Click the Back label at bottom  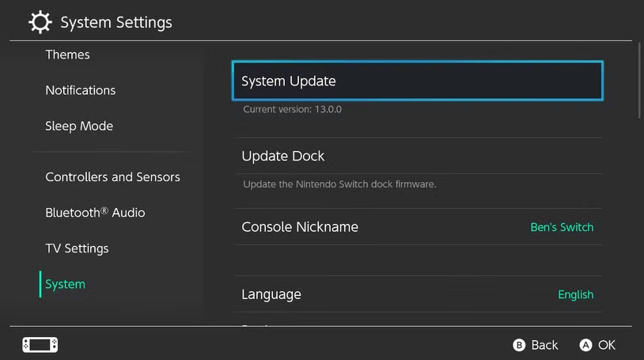[x=544, y=345]
